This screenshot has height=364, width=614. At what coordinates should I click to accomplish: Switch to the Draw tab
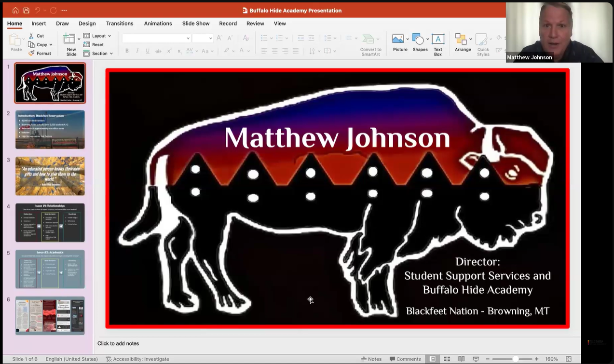(62, 24)
